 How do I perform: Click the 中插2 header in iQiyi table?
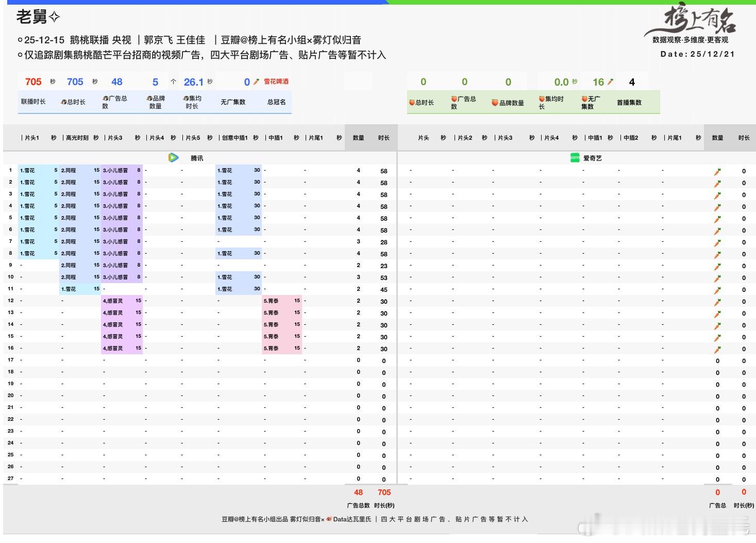631,138
